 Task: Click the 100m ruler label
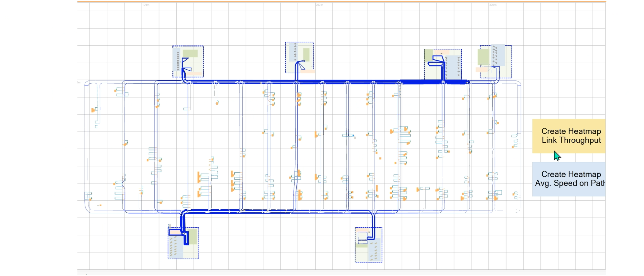(146, 5)
